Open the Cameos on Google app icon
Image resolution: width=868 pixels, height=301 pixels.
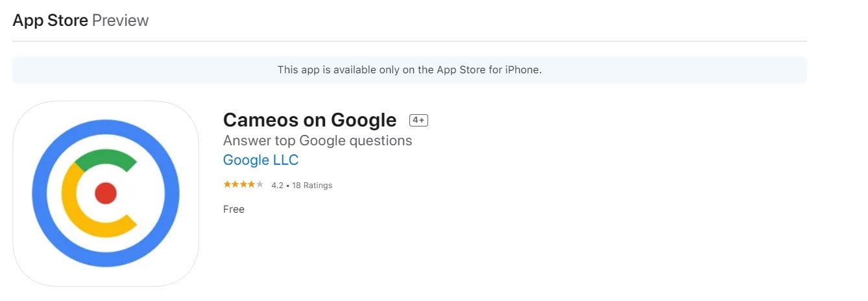(x=106, y=193)
